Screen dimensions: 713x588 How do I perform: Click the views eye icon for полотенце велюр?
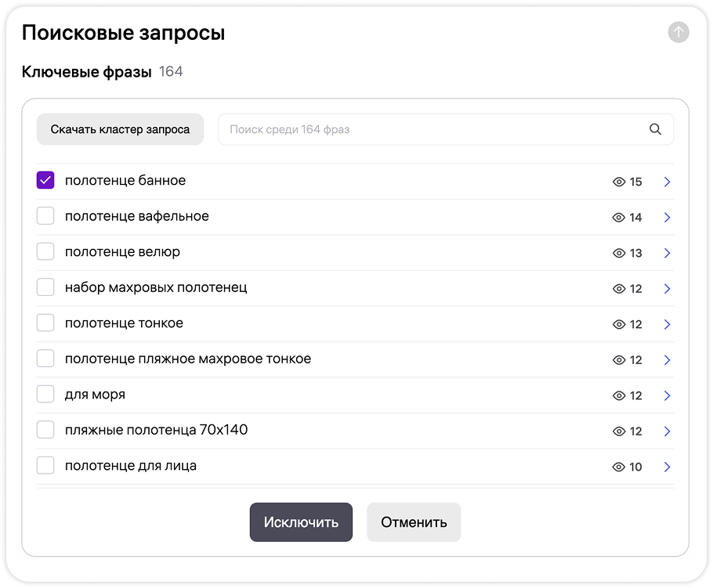(618, 252)
